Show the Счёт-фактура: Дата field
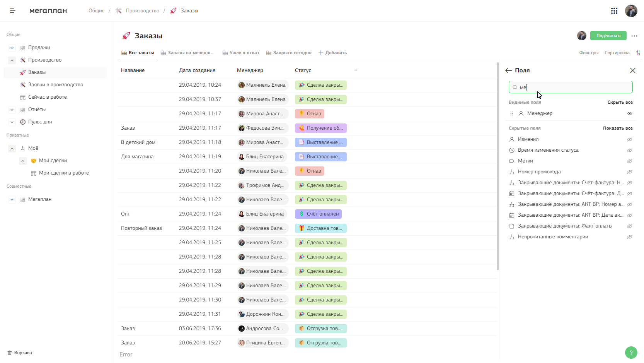The image size is (644, 363). pyautogui.click(x=630, y=193)
